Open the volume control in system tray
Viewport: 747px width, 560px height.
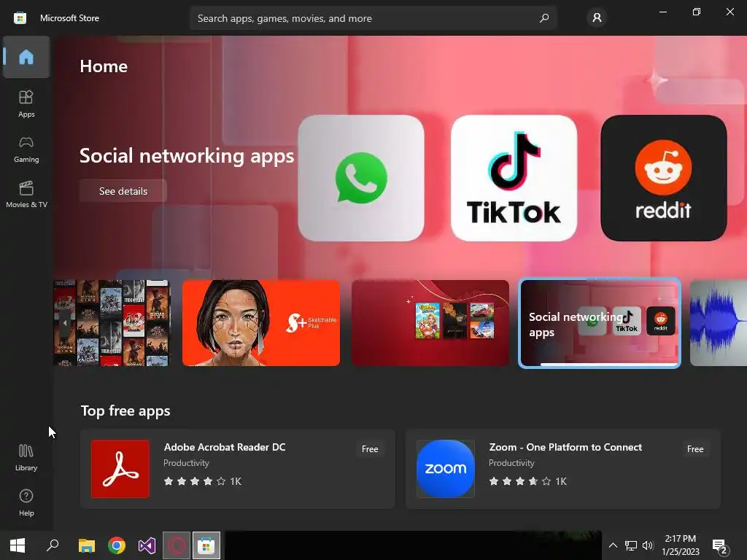[x=648, y=545]
